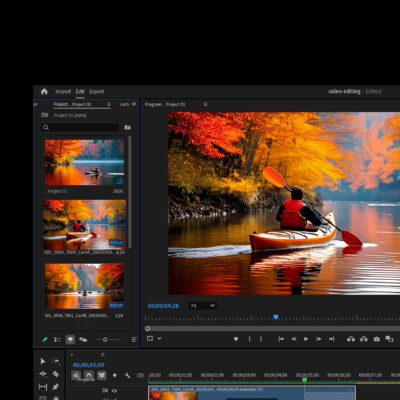Click the Add Marker icon in Program monitor

click(x=236, y=339)
